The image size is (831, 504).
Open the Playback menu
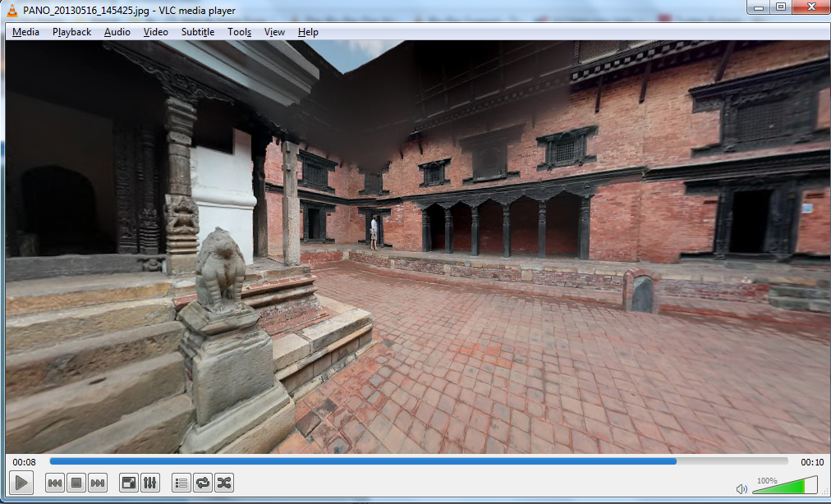coord(72,32)
